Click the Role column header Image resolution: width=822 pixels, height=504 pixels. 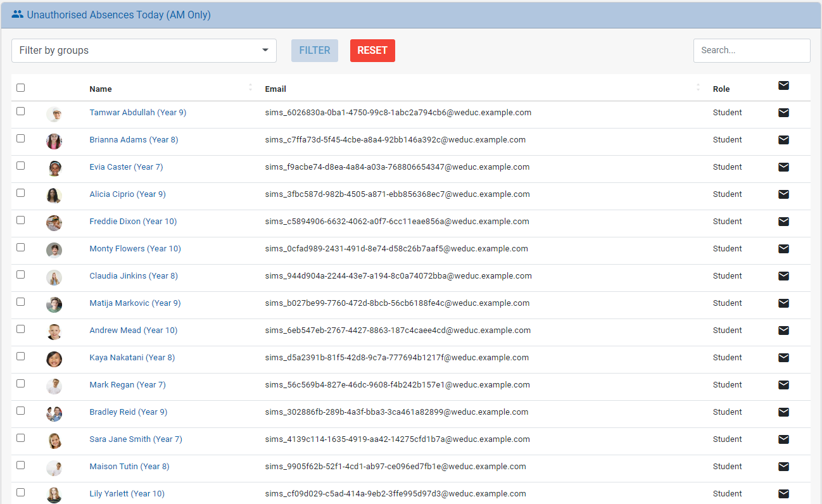[x=721, y=89]
